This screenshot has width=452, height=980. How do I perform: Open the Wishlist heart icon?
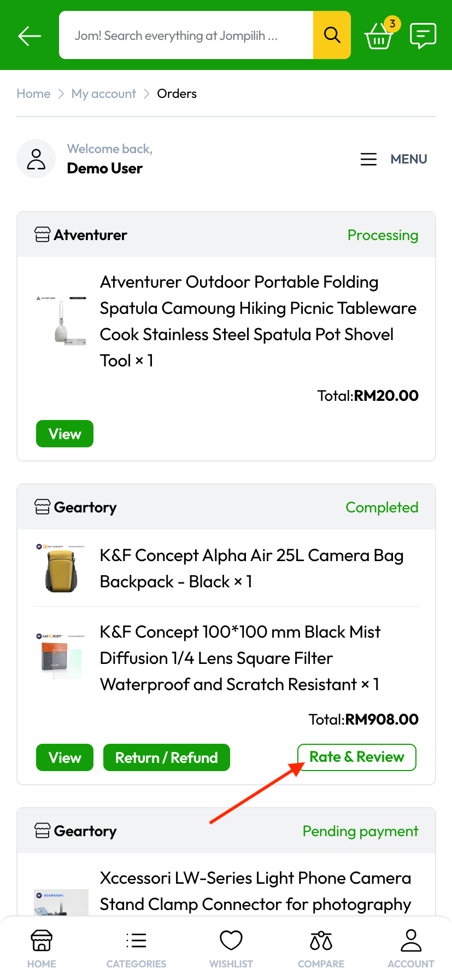tap(231, 948)
